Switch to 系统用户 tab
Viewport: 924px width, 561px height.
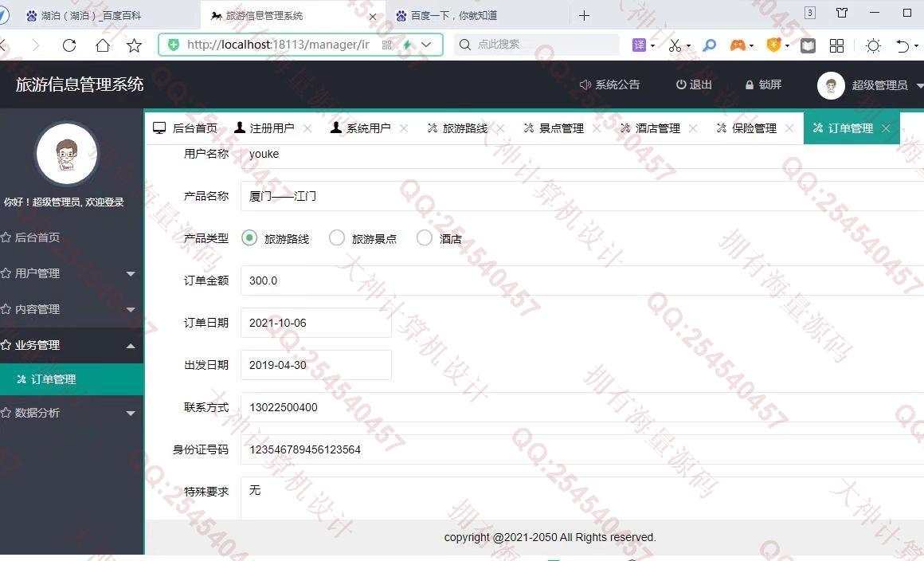click(361, 128)
